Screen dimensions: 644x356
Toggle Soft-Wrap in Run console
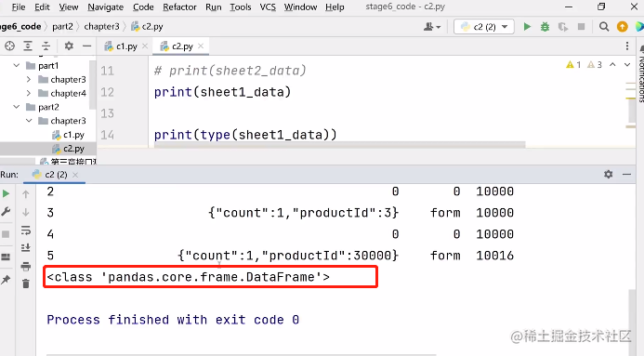tap(25, 230)
